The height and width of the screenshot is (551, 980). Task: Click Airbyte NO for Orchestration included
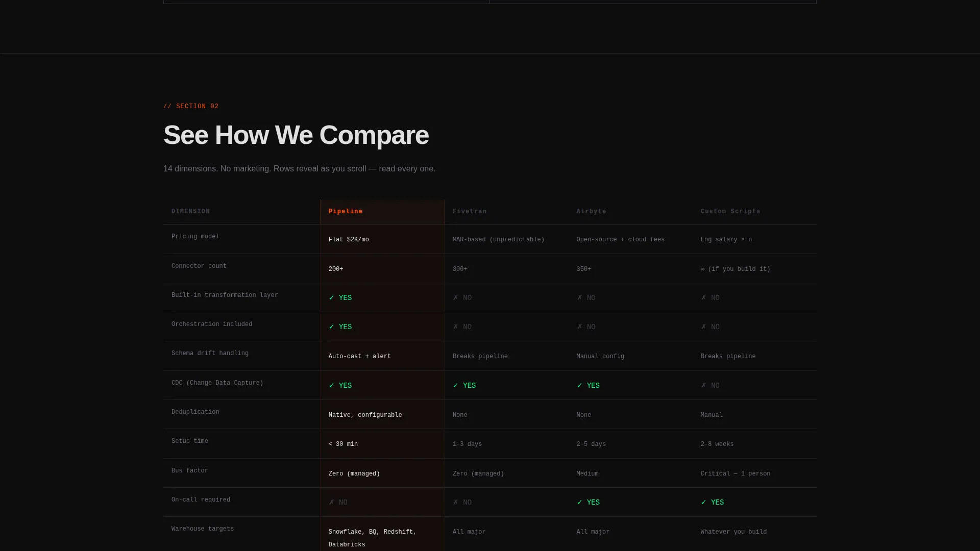coord(586,327)
